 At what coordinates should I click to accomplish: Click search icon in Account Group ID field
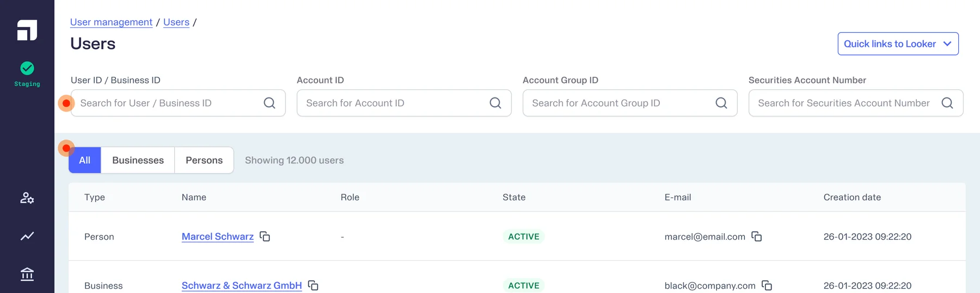pyautogui.click(x=721, y=103)
